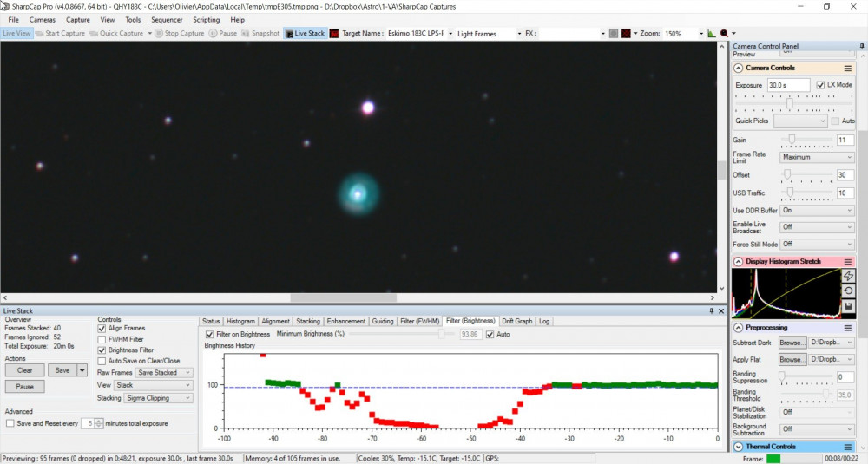Click the Offset value field showing 30

845,175
